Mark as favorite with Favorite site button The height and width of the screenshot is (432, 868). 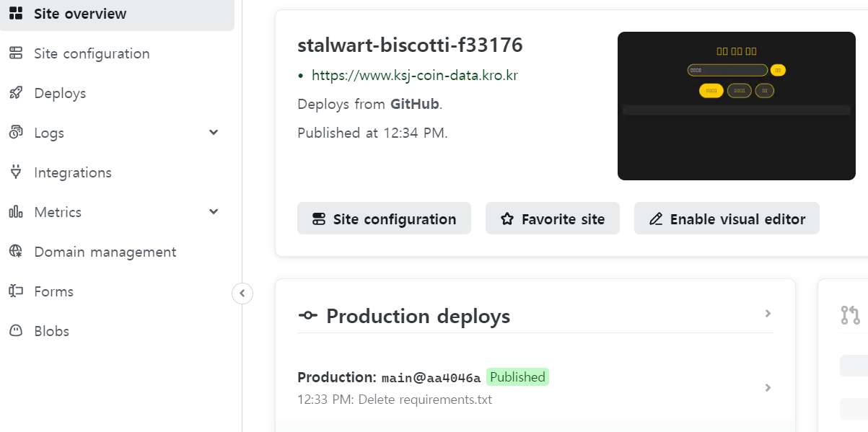coord(552,219)
